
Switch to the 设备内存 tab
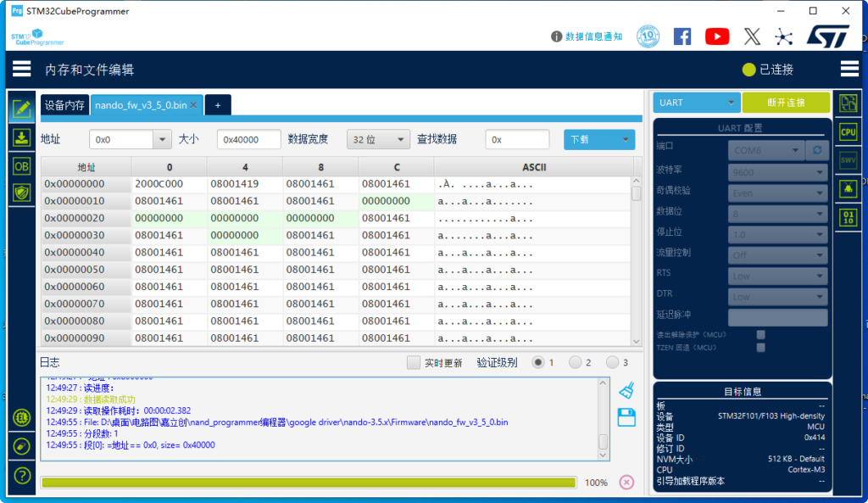tap(64, 105)
